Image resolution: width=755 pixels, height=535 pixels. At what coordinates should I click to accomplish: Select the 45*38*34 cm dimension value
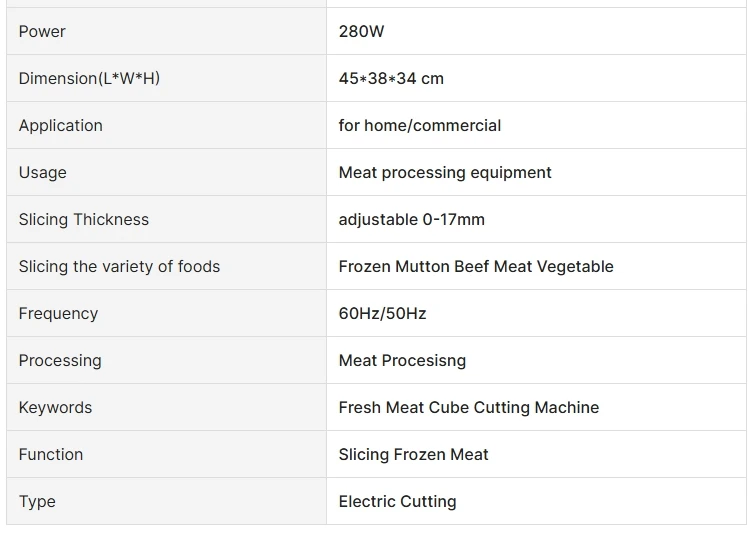391,78
